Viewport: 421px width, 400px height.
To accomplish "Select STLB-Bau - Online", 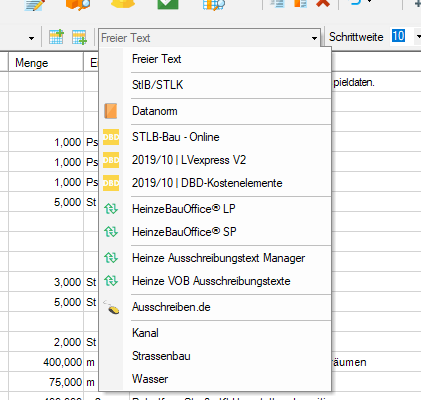I will (215, 137).
